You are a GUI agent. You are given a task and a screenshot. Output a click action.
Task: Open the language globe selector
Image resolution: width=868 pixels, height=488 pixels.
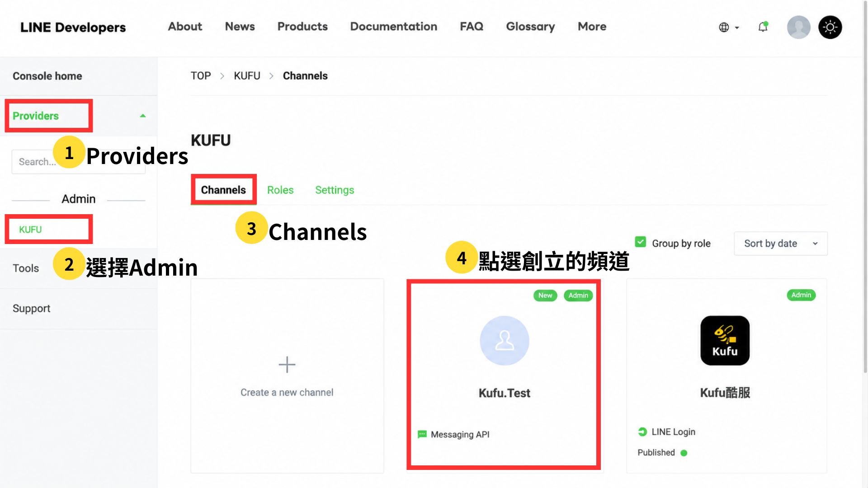pyautogui.click(x=729, y=28)
